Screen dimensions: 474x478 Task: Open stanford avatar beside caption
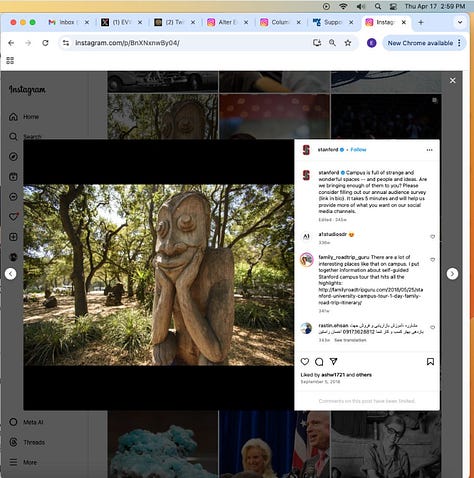click(x=306, y=175)
